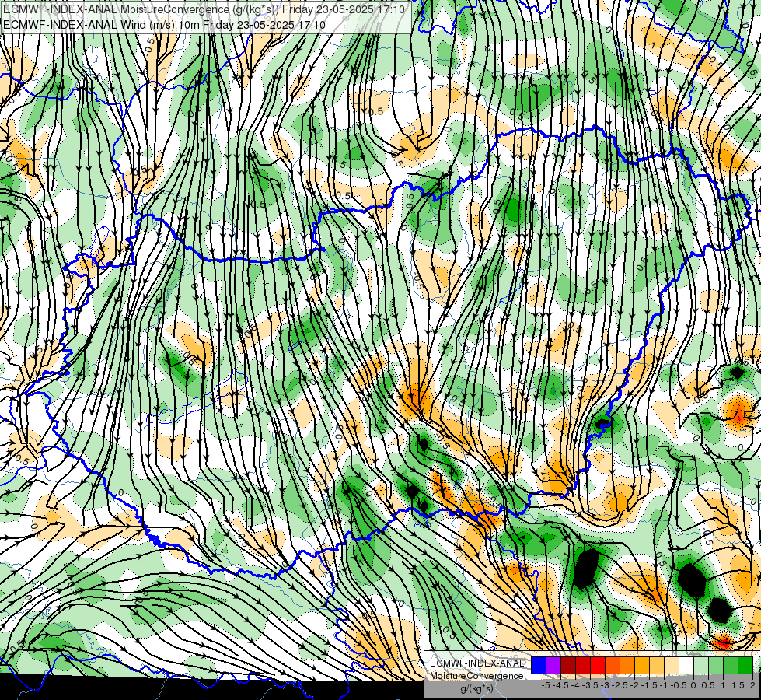Click the -3.5 tick value on legend scale
761x700 pixels.
click(x=589, y=685)
